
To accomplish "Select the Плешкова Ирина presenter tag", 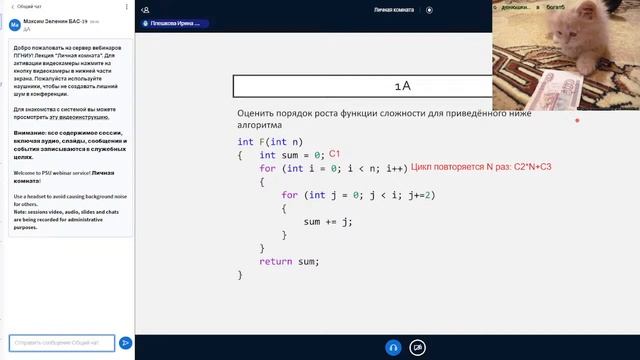I will pyautogui.click(x=175, y=23).
